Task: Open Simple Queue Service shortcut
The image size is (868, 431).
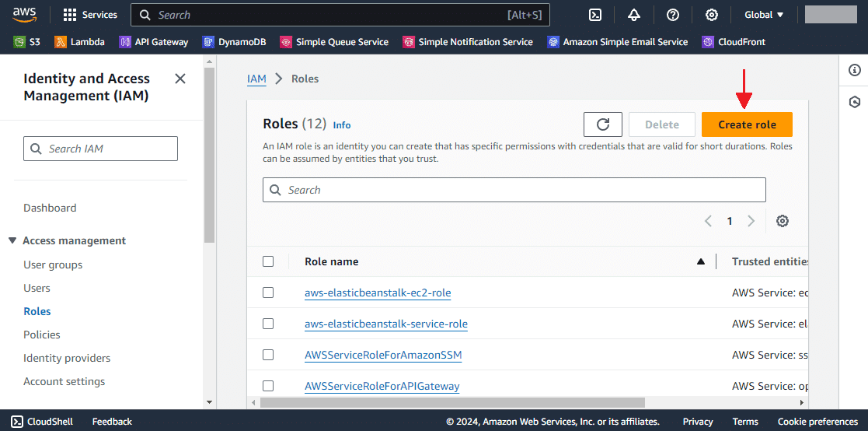Action: [334, 41]
